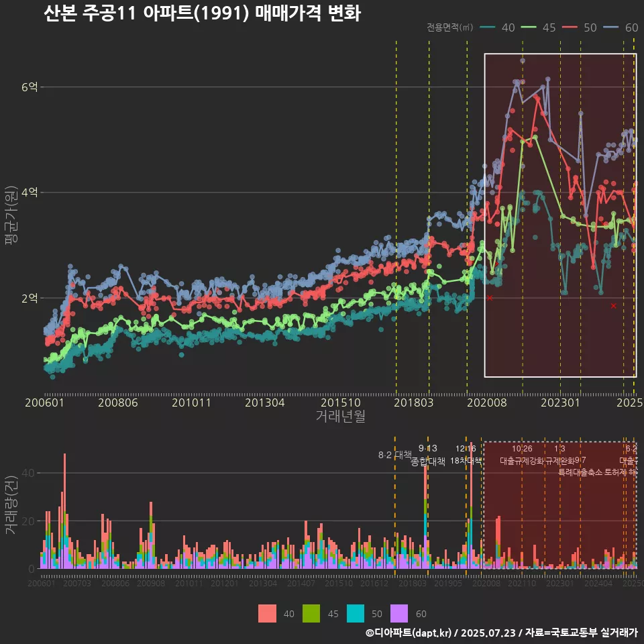
Task: Click 201201 on the volume chart x-axis
Action: coord(224,583)
